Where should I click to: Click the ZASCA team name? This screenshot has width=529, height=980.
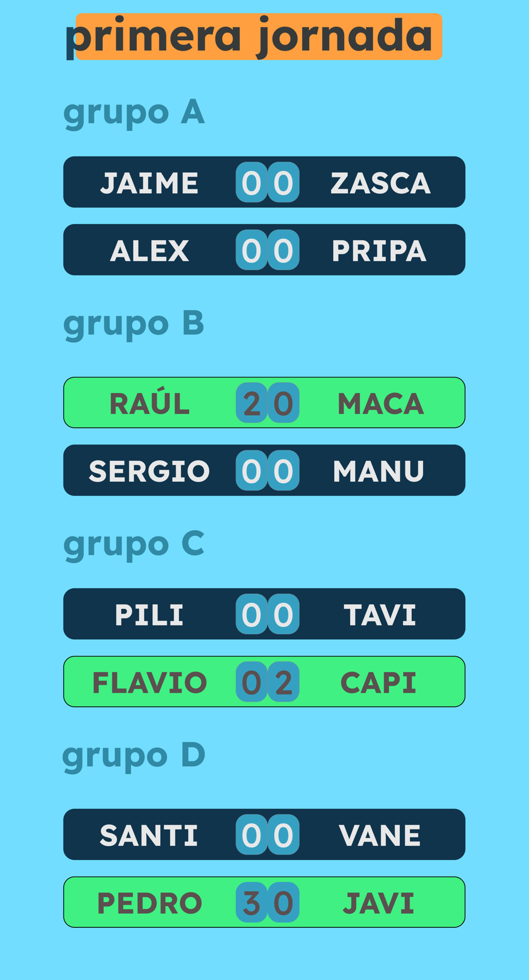tap(381, 183)
